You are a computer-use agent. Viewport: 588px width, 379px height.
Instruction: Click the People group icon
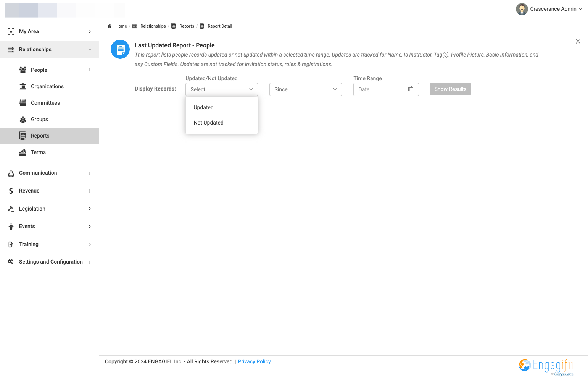[23, 70]
